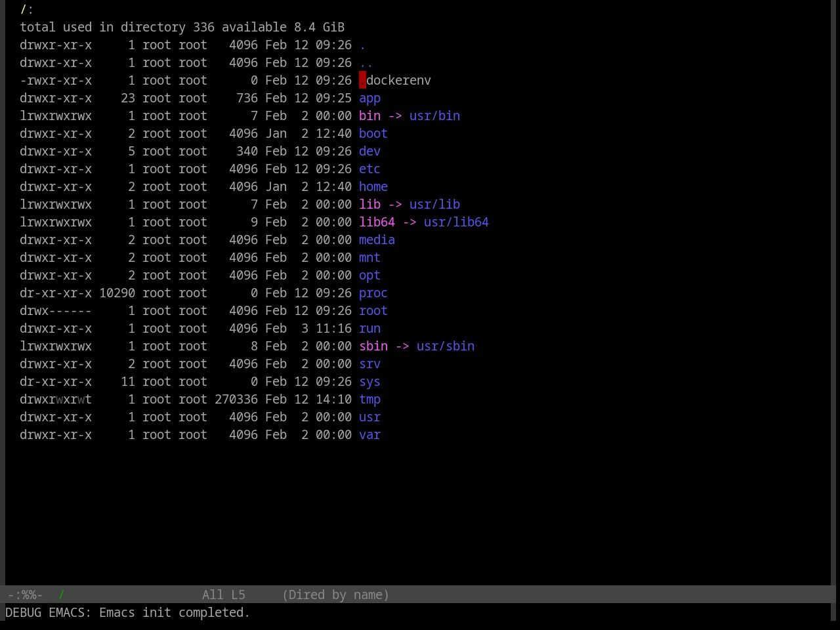Click the usr/bin symlink target
This screenshot has height=630, width=840.
pos(434,115)
